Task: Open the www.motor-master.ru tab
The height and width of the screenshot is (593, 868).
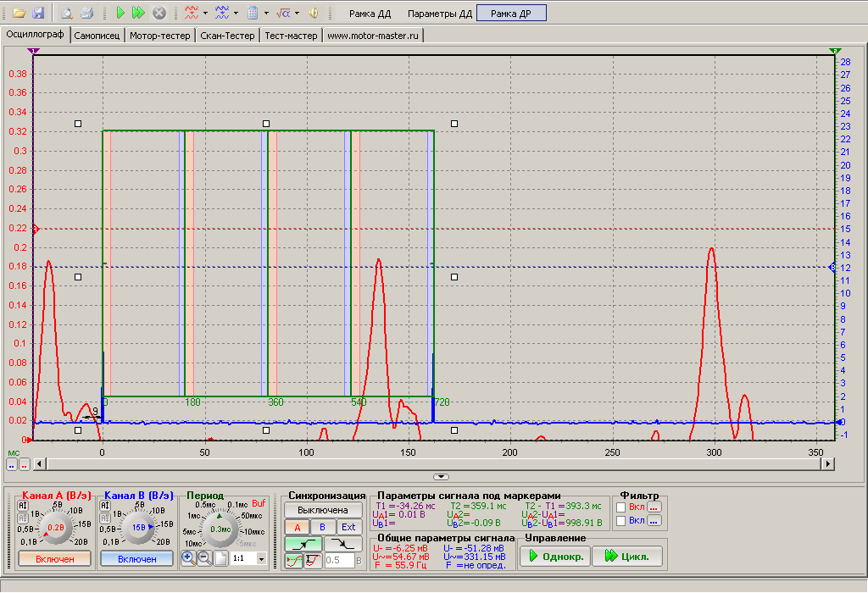Action: (373, 36)
